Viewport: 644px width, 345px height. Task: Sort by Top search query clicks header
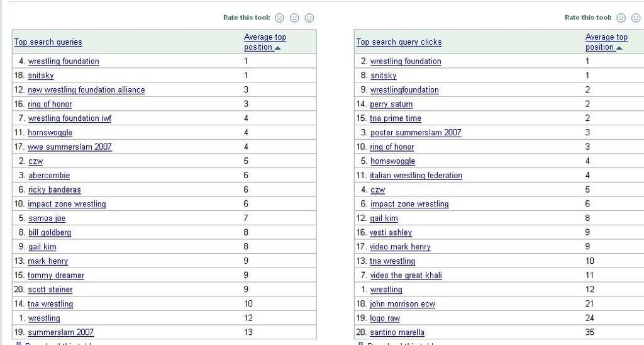click(x=399, y=42)
